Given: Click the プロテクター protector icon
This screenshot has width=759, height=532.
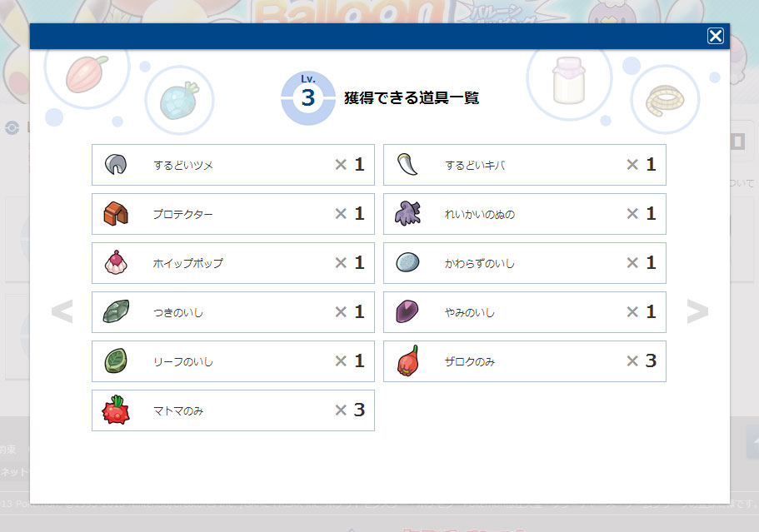Looking at the screenshot, I should pyautogui.click(x=116, y=214).
